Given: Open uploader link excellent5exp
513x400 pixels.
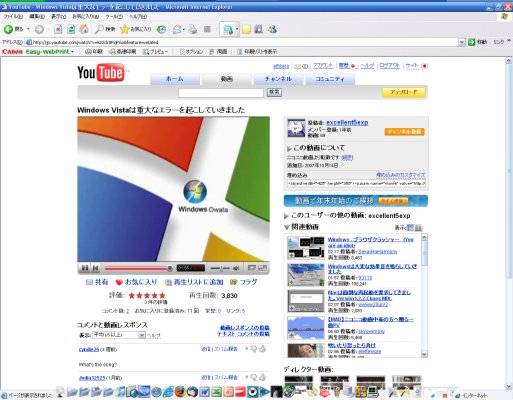Looking at the screenshot, I should 347,122.
